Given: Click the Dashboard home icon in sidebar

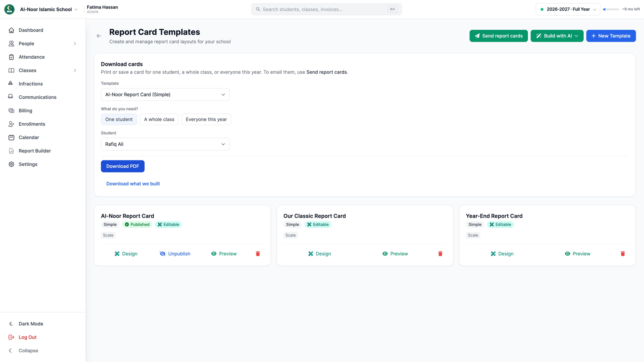Looking at the screenshot, I should click(11, 30).
